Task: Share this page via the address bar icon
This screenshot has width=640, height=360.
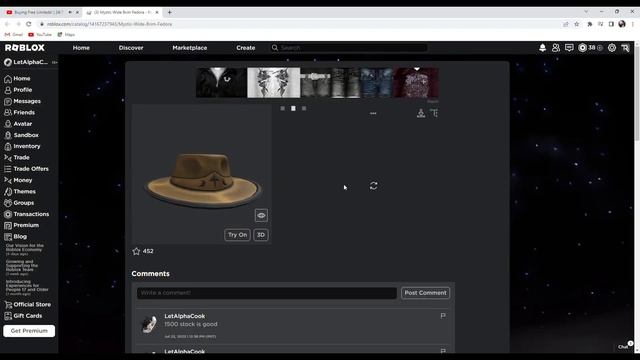Action: coord(566,24)
